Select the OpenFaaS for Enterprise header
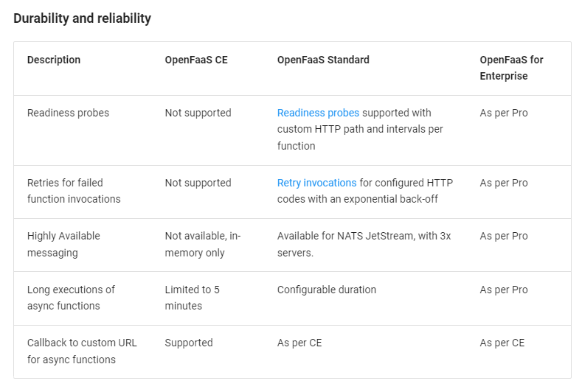The width and height of the screenshot is (582, 392). (x=511, y=68)
